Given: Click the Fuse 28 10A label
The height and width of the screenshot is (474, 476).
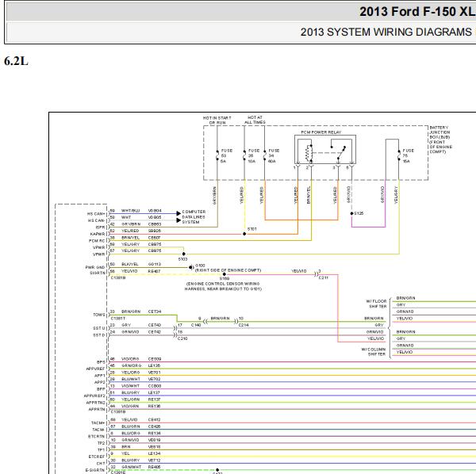Looking at the screenshot, I should pos(254,156).
